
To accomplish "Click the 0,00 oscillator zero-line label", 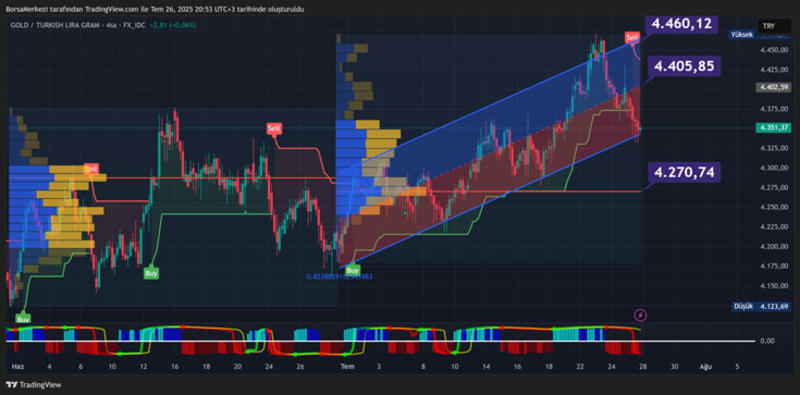I will (x=767, y=340).
